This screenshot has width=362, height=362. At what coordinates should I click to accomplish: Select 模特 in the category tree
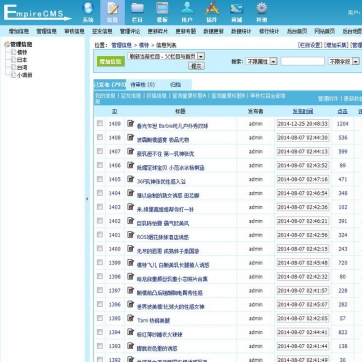(22, 52)
